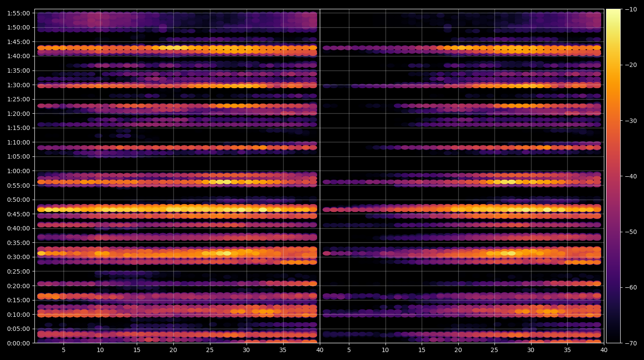The height and width of the screenshot is (360, 644).
Task: Click x-axis tick 15 of the right subplot
Action: click(422, 350)
